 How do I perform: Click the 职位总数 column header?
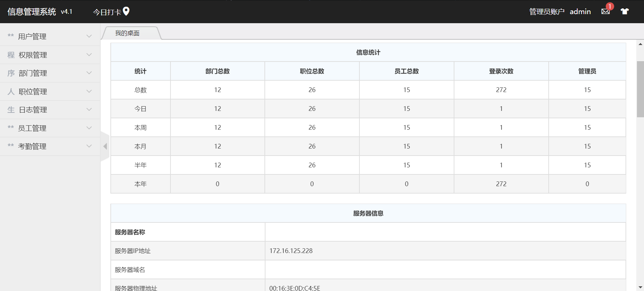click(312, 71)
